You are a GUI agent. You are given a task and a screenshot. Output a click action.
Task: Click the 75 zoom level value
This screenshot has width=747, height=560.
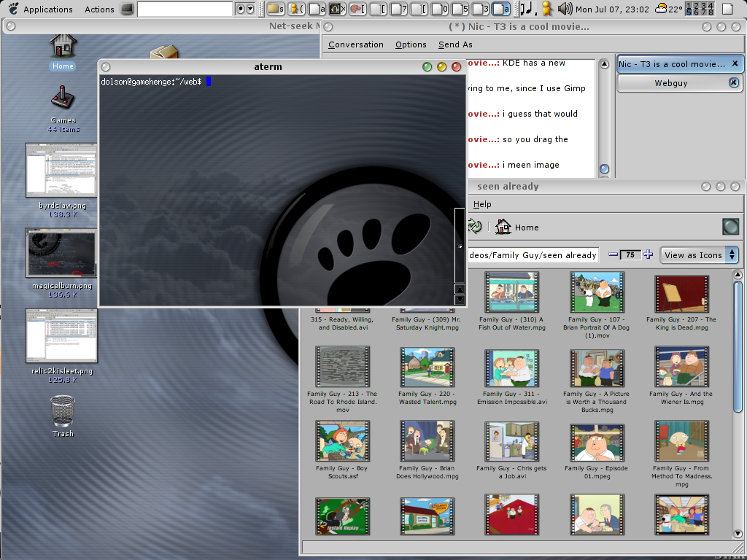(x=630, y=254)
